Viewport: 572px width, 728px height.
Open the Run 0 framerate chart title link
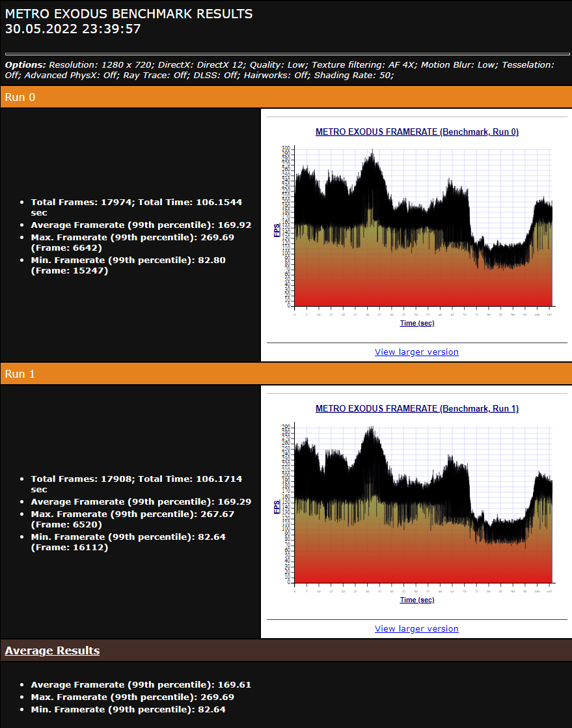point(416,132)
